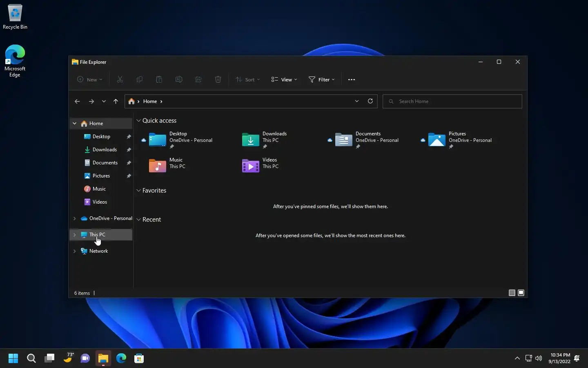The image size is (588, 368).
Task: Select Desktop in the navigation pane
Action: pos(101,137)
